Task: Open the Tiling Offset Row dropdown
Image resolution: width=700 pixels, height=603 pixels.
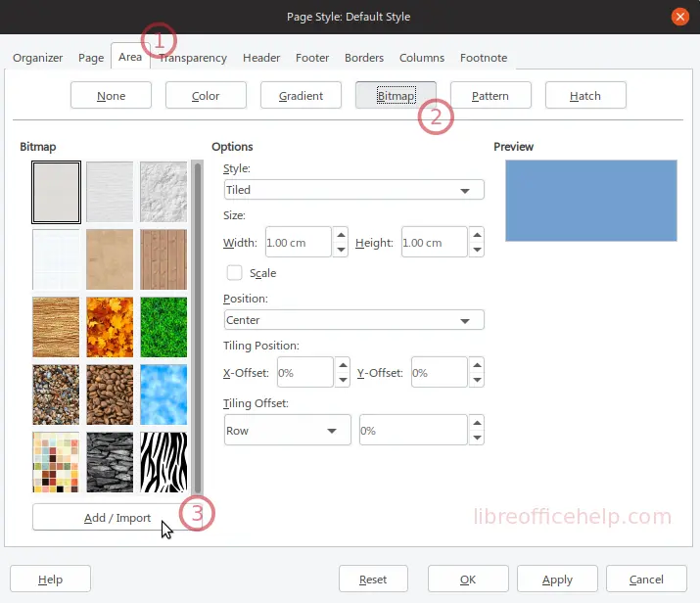Action: tap(287, 431)
